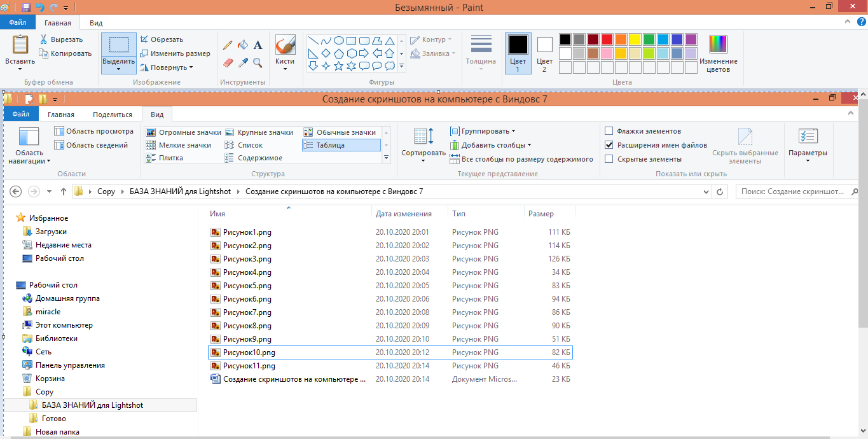This screenshot has width=868, height=439.
Task: Pick the red color swatch in palette
Action: (x=607, y=39)
